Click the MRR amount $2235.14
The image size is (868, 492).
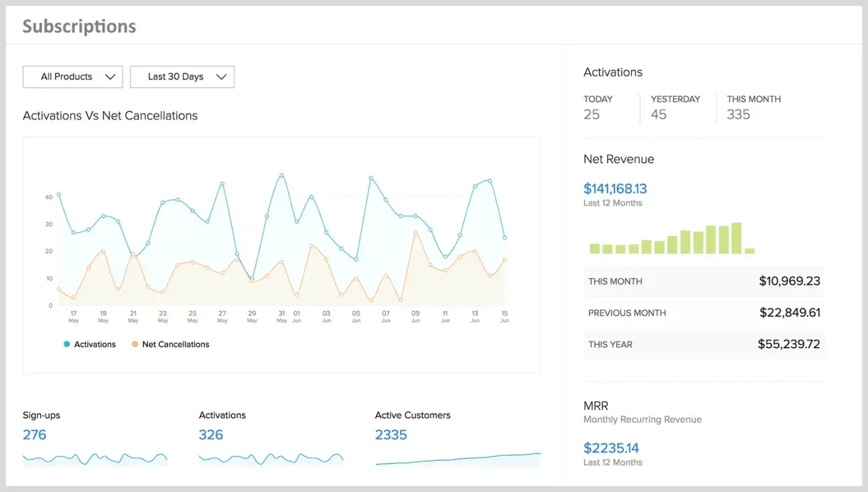click(x=611, y=448)
